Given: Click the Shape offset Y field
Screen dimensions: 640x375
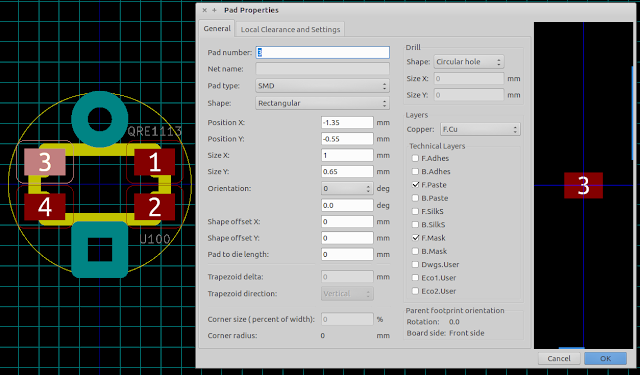Looking at the screenshot, I should point(347,238).
